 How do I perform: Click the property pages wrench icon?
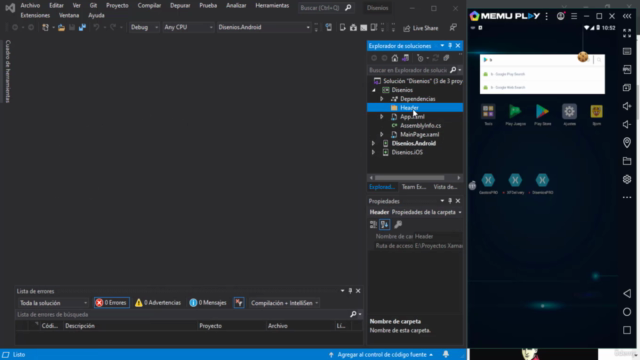[x=398, y=224]
